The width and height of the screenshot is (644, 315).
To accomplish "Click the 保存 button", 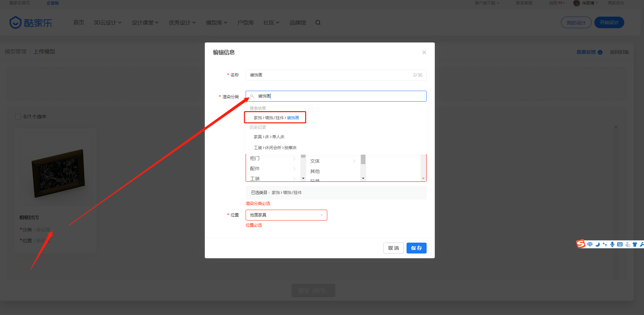I will [416, 248].
